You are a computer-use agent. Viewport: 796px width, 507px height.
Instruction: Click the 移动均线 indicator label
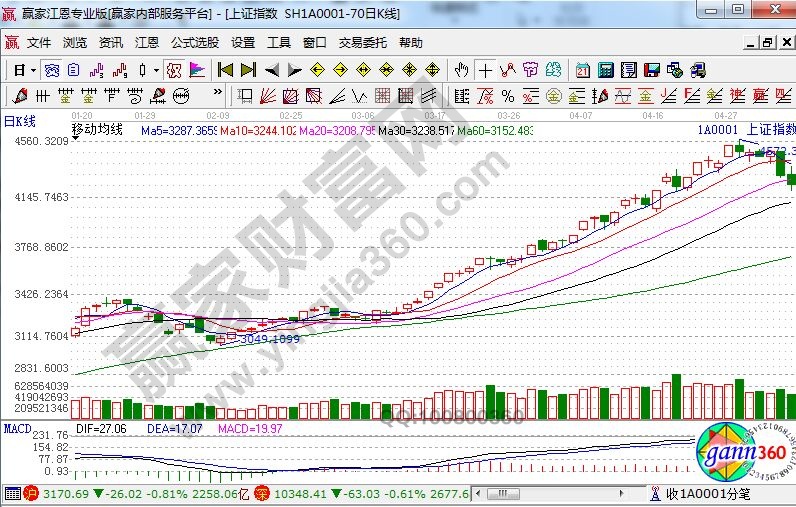[x=97, y=130]
